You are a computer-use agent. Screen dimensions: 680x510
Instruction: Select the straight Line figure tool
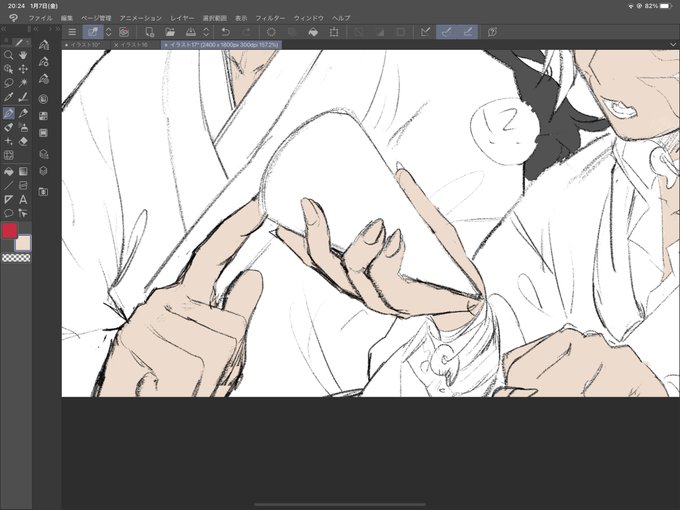tap(8, 186)
